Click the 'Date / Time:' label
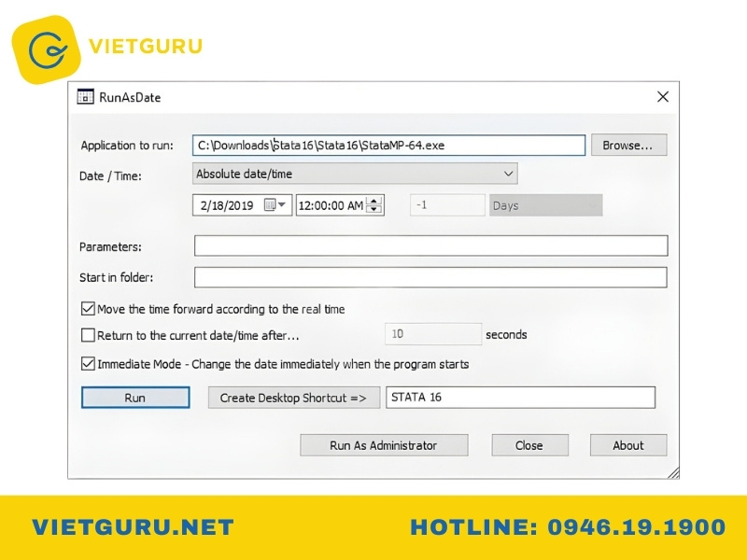 (x=110, y=175)
